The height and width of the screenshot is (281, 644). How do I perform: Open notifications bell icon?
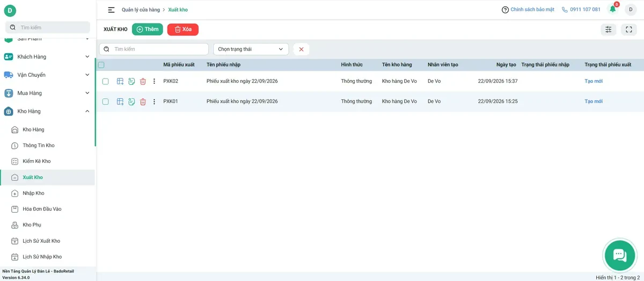(613, 9)
